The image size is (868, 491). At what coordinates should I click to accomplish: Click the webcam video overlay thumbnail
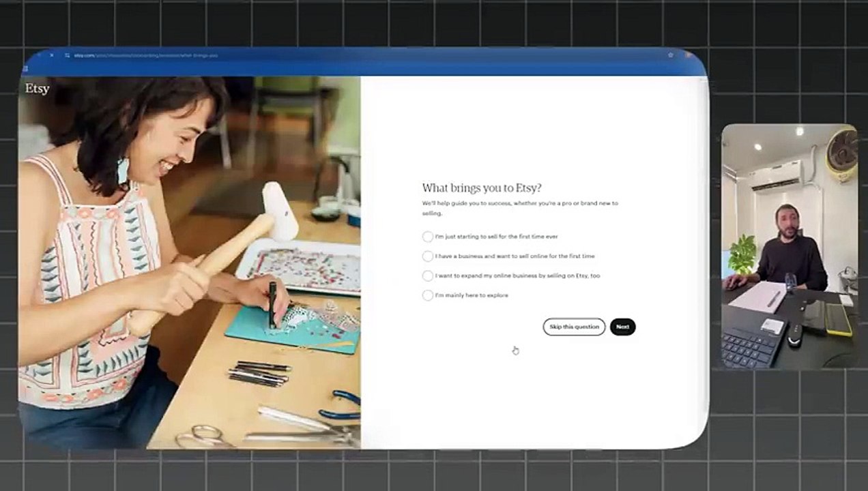790,245
